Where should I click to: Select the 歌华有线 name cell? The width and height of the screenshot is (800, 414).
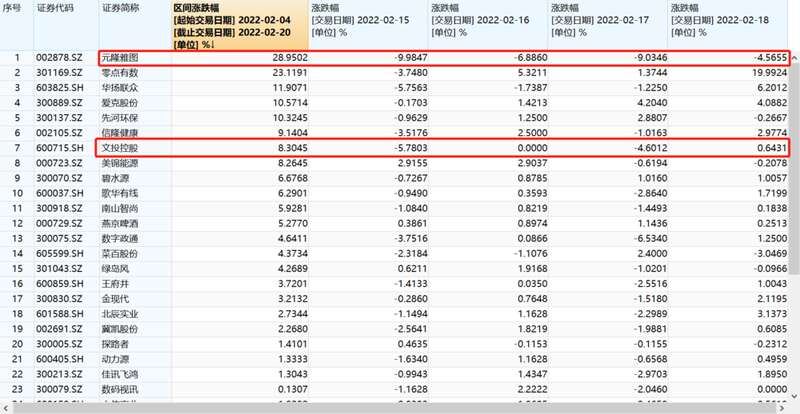coord(120,193)
